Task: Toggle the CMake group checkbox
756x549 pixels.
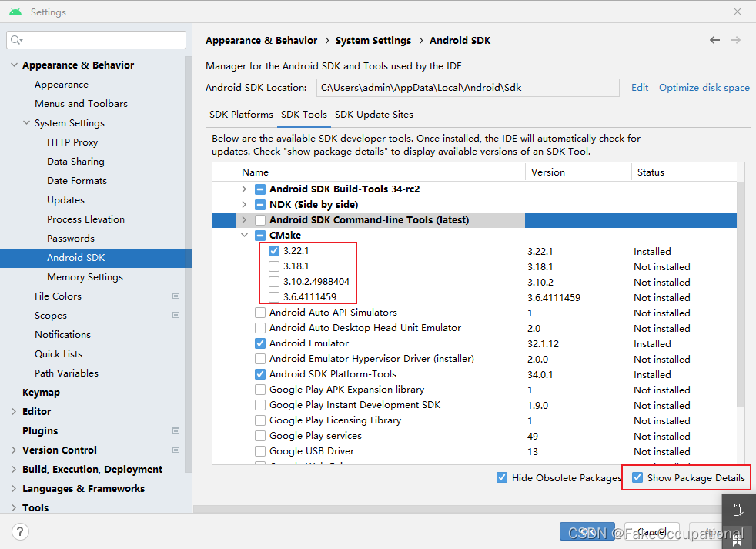Action: click(x=260, y=236)
